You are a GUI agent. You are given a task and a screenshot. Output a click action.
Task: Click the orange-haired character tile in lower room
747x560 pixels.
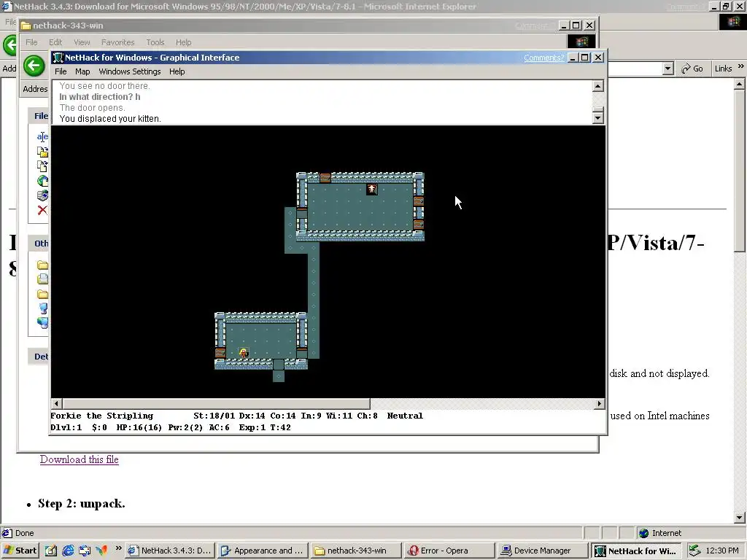click(x=244, y=353)
